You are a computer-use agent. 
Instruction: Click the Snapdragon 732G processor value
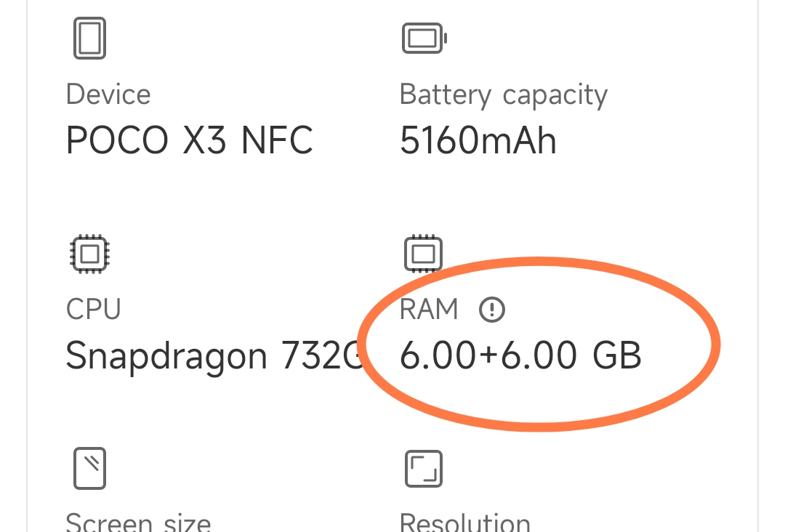[214, 356]
